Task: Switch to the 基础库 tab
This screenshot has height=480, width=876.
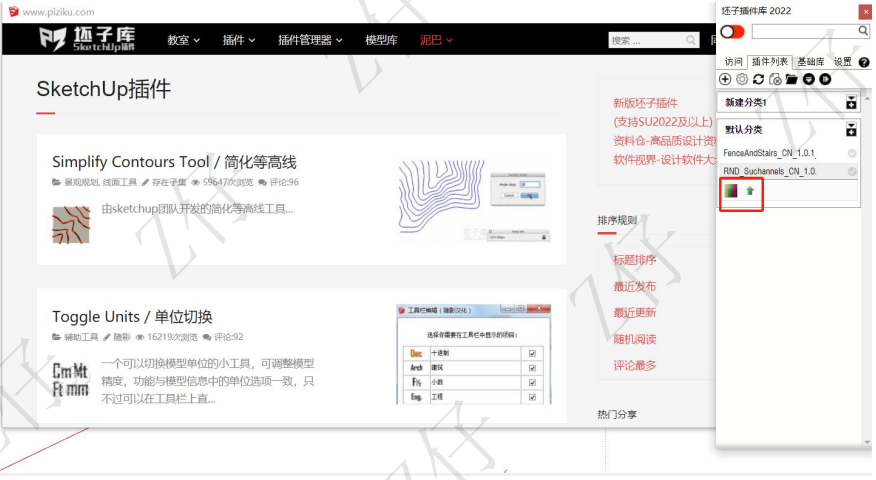Action: pos(811,62)
